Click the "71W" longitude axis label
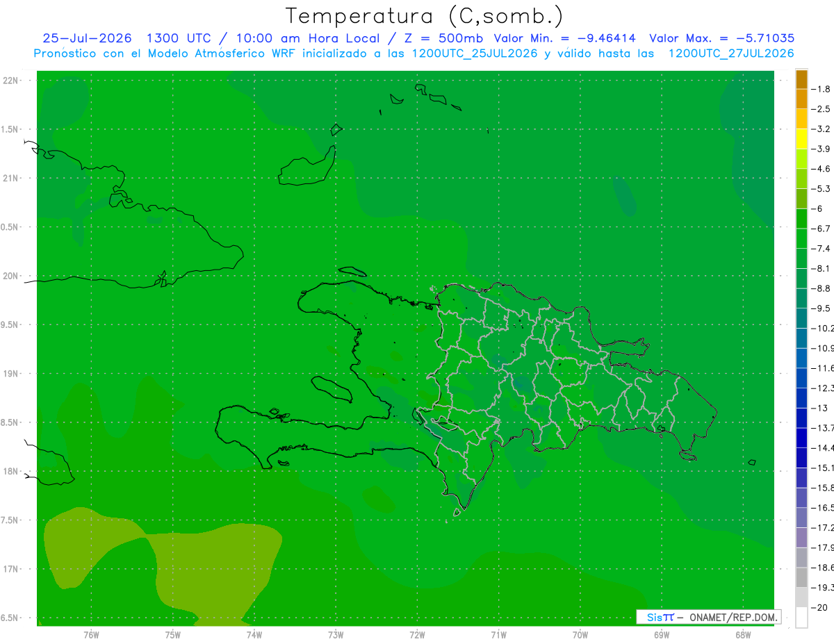 [x=498, y=634]
